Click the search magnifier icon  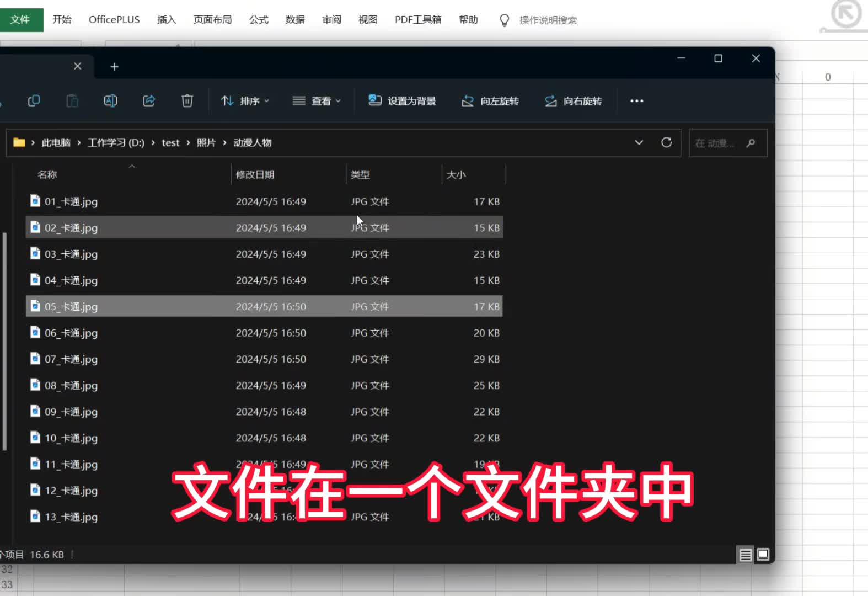tap(751, 143)
